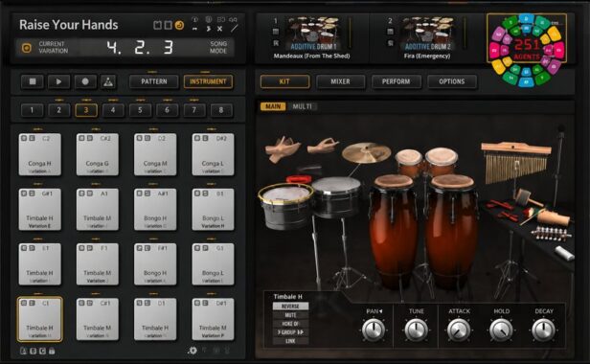Select the Main kit sub-tab
This screenshot has width=590, height=364.
click(x=273, y=106)
